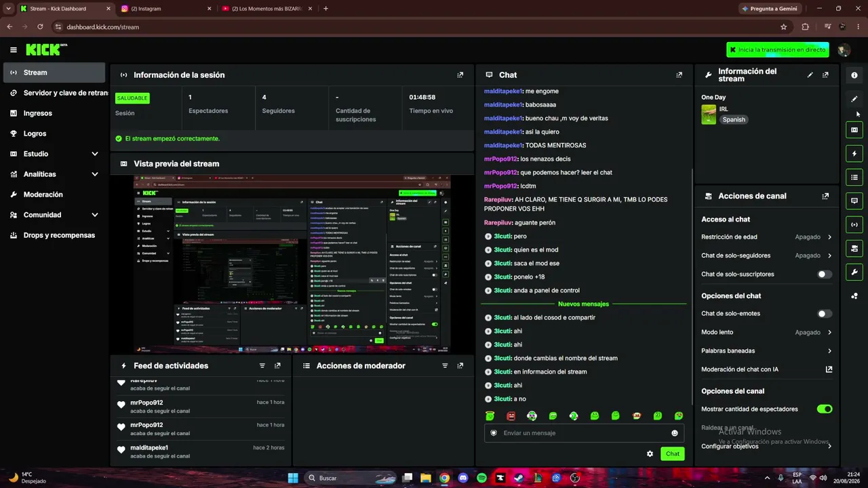Open the emote picker smiley in the message box
868x488 pixels.
(x=675, y=433)
